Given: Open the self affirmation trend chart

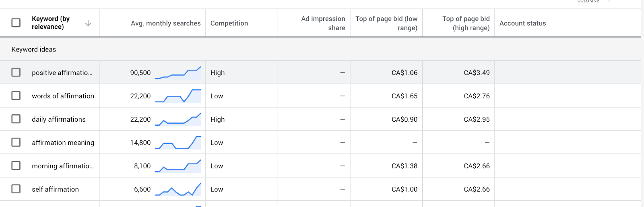Looking at the screenshot, I should coord(178,190).
